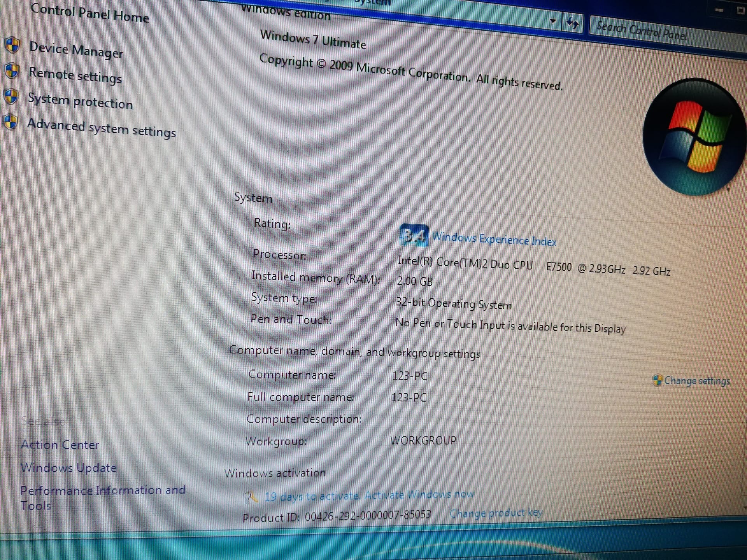
Task: Click the shield icon beside Device Manager
Action: tap(12, 45)
